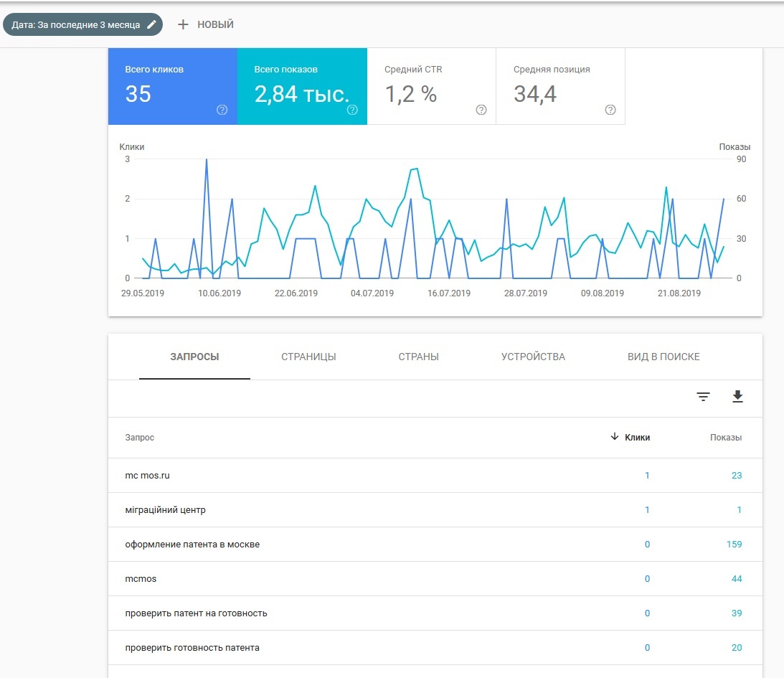
Task: Enable the Средняя позиция metric card
Action: pos(559,86)
